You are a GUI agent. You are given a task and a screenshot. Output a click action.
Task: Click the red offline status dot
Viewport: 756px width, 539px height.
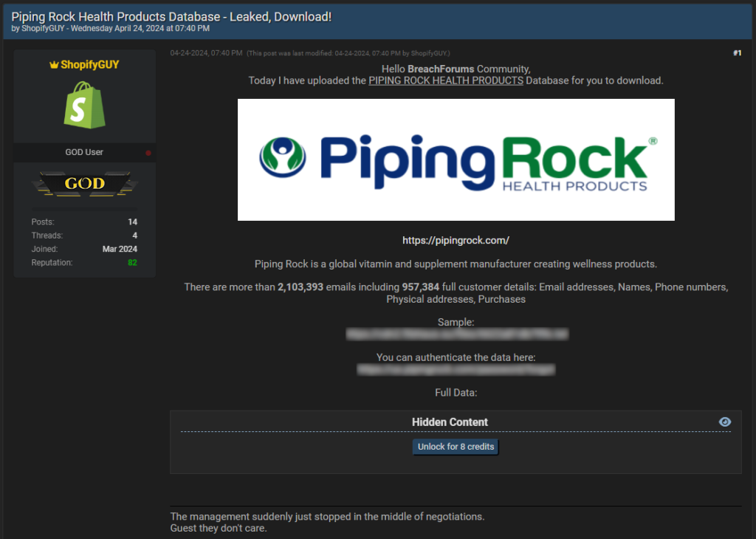click(x=148, y=153)
